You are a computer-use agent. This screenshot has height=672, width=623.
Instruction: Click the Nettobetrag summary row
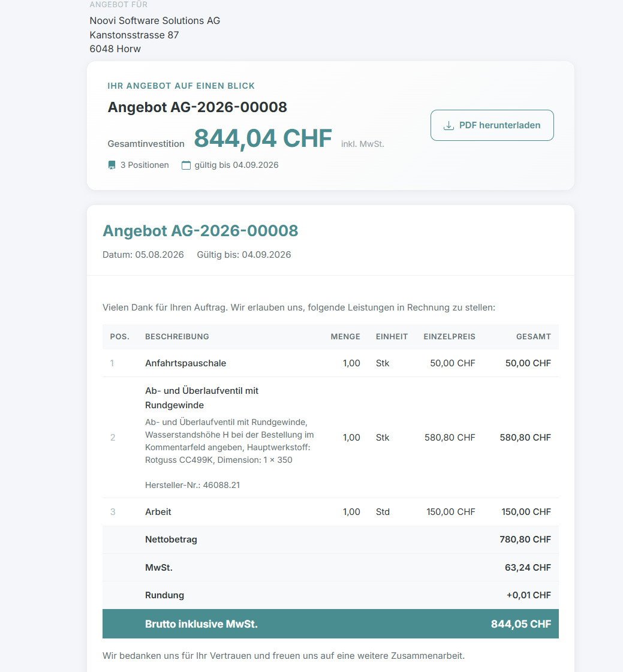coord(330,540)
